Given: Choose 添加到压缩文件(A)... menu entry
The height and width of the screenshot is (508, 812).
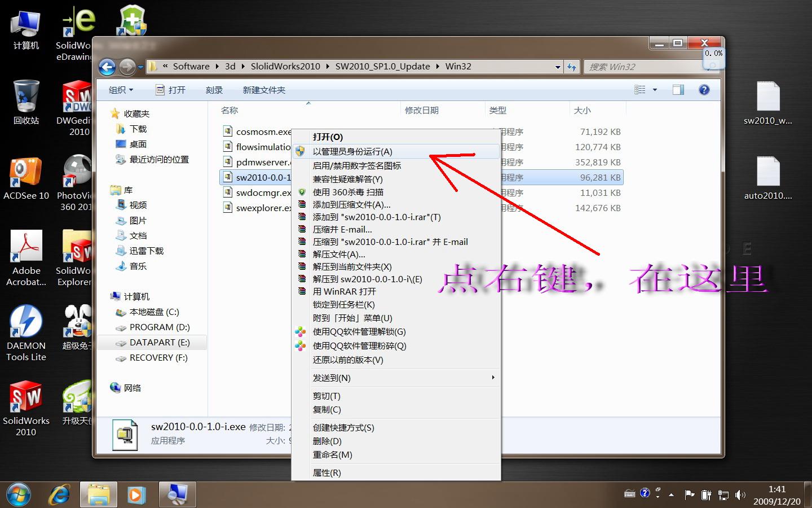Looking at the screenshot, I should click(x=396, y=204).
